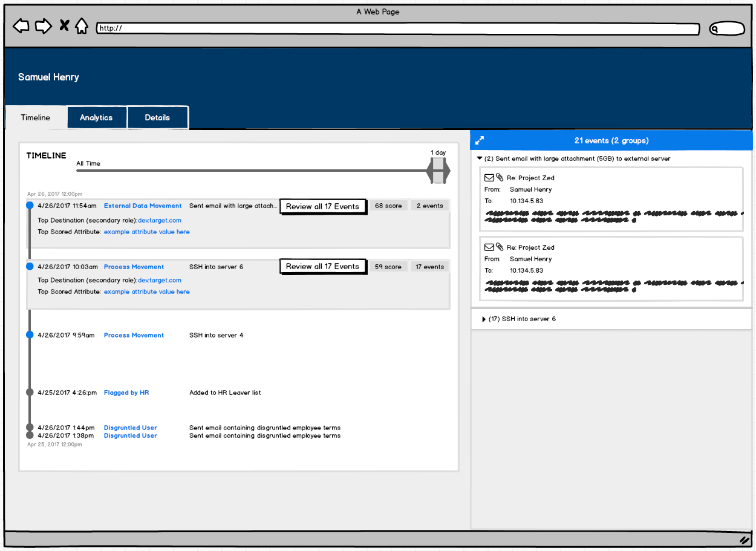Click the browser forward arrow
The image size is (756, 551).
click(x=44, y=26)
